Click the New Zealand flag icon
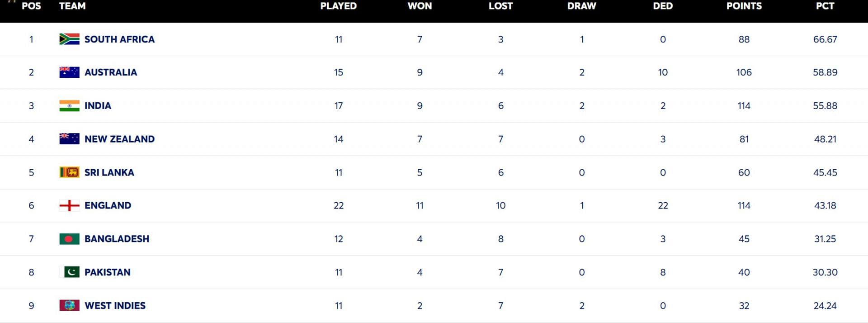Screen dimensions: 868x323 (69, 139)
